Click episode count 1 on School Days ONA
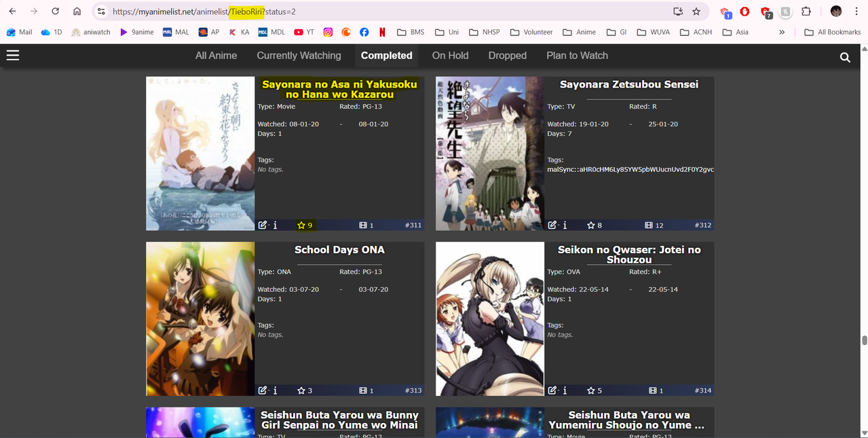 coord(366,390)
